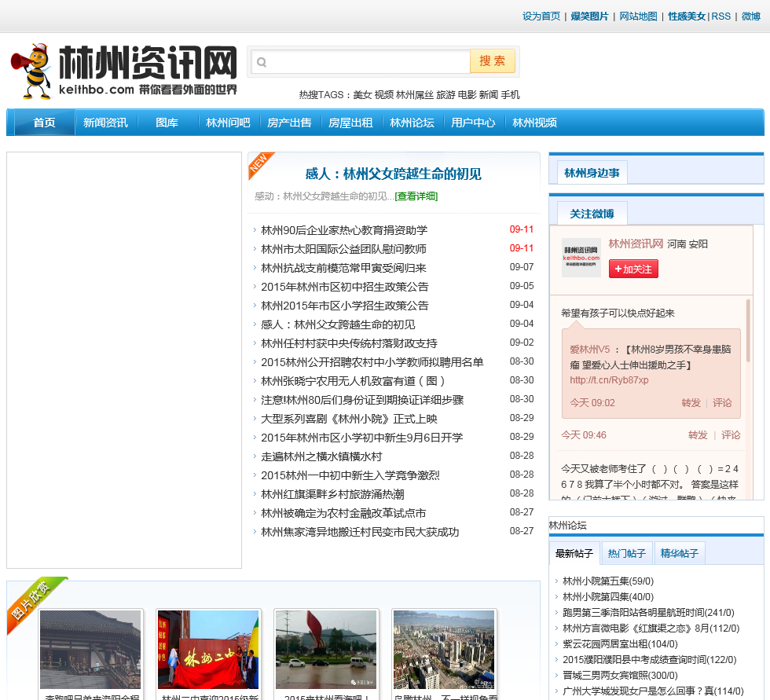Select the 关注微博 tab

[x=592, y=214]
